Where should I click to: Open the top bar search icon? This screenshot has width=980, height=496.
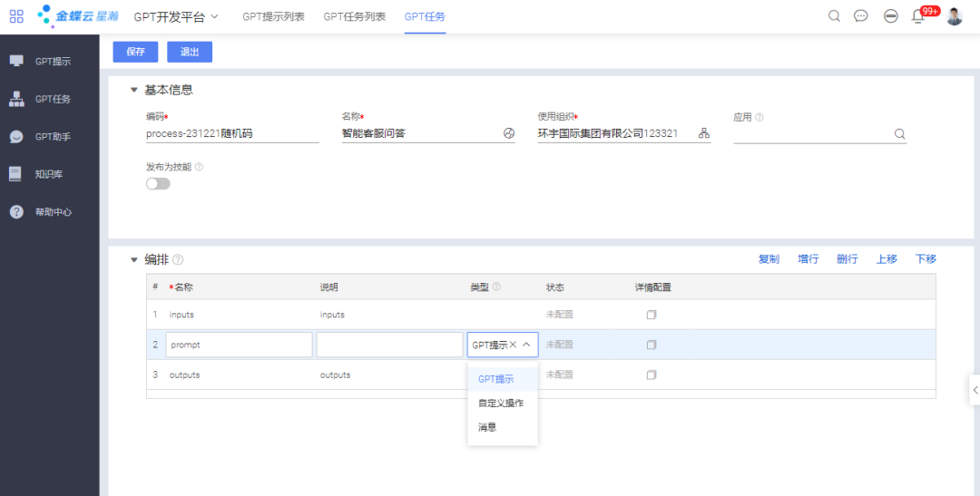coord(834,16)
